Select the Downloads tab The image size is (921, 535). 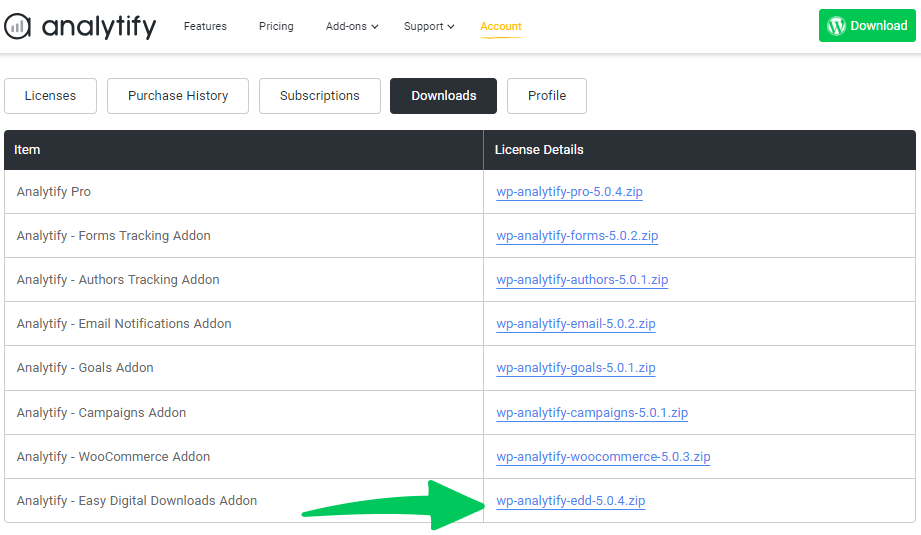coord(443,96)
